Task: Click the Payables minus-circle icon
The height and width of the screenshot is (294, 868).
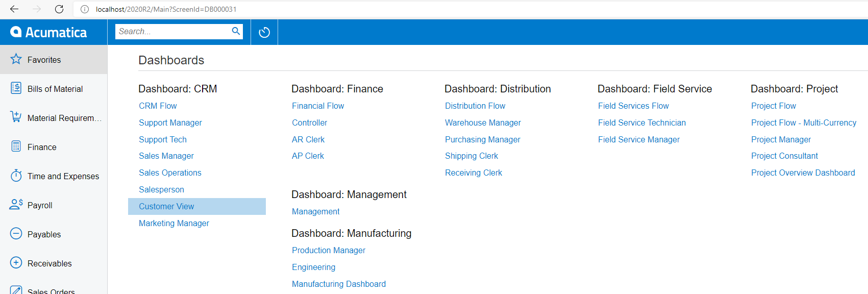Action: pyautogui.click(x=16, y=234)
